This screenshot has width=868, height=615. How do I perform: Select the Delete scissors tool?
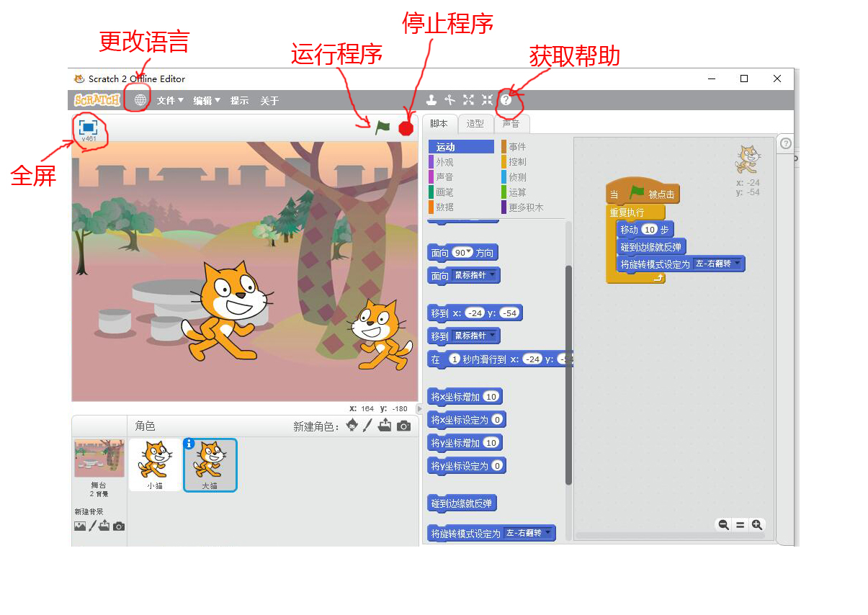[x=450, y=100]
